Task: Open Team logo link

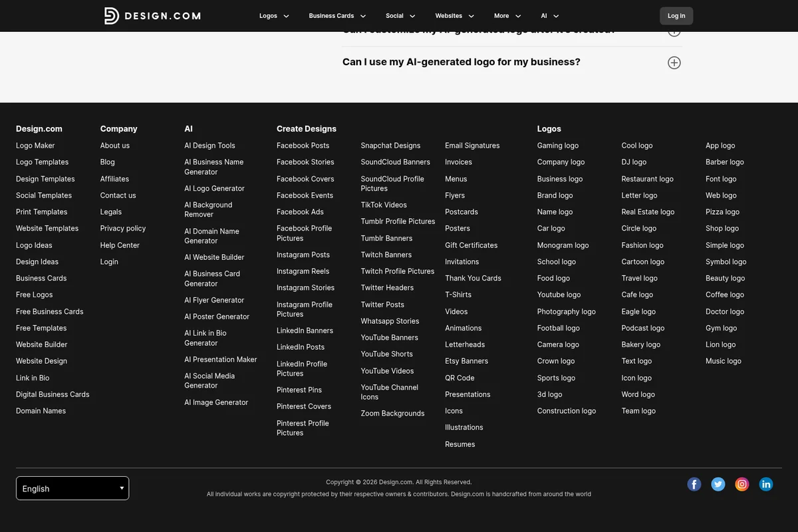Action: pos(638,411)
